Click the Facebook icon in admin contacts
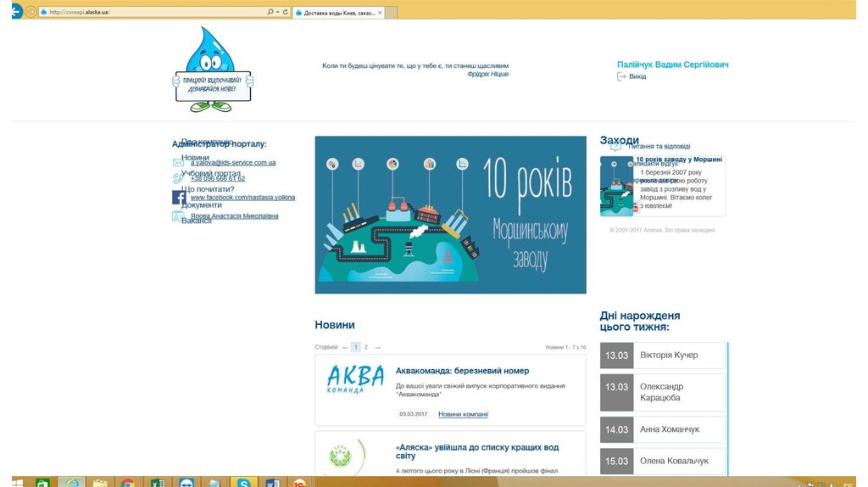This screenshot has width=868, height=487. 179,198
